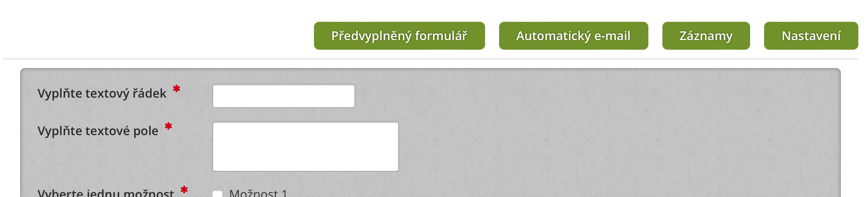Click the 'Vyberte jednu možnost' label
This screenshot has width=868, height=197.
[106, 193]
